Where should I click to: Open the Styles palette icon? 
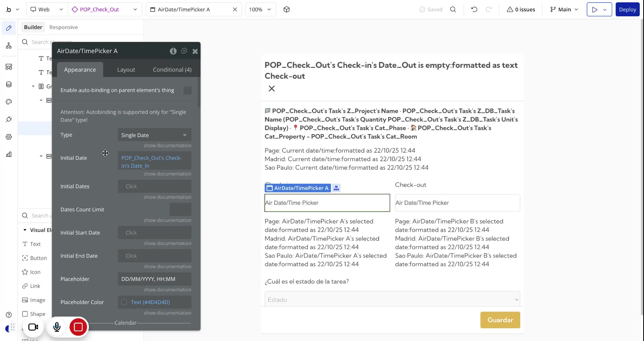9,102
